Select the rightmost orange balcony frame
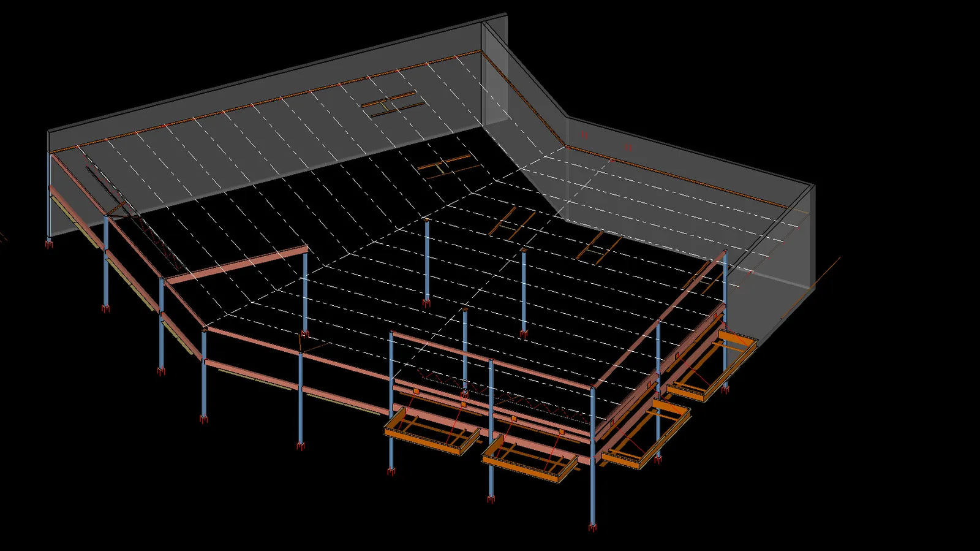Image resolution: width=980 pixels, height=551 pixels. pos(712,366)
